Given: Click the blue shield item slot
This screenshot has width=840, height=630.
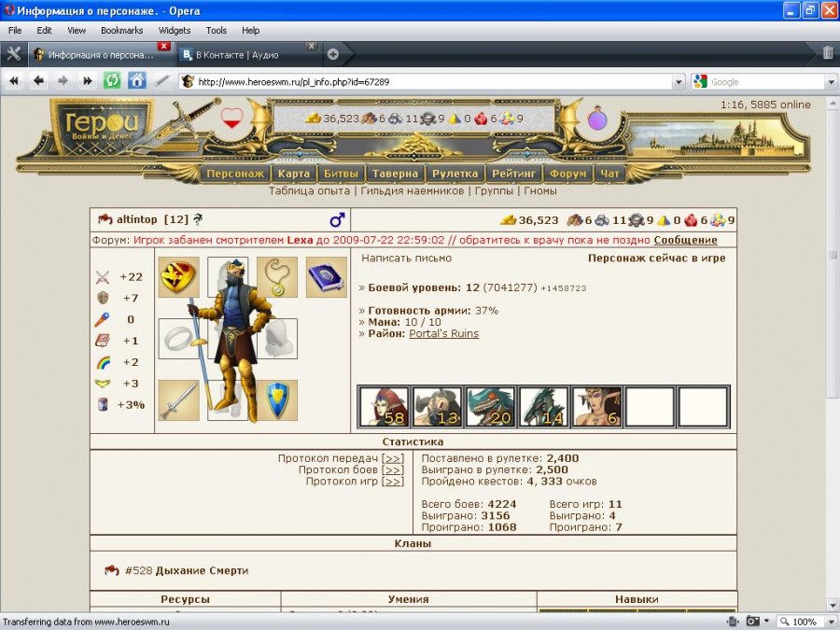Looking at the screenshot, I should (277, 400).
